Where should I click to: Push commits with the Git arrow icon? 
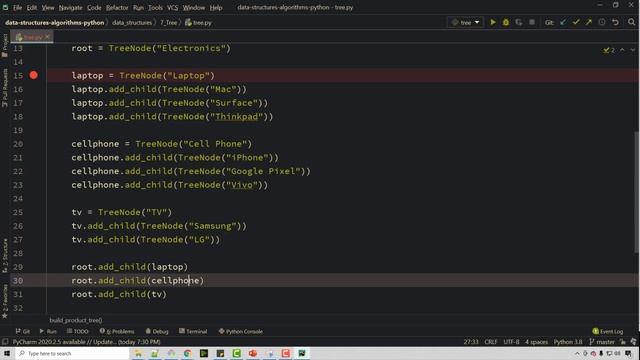pyautogui.click(x=589, y=22)
